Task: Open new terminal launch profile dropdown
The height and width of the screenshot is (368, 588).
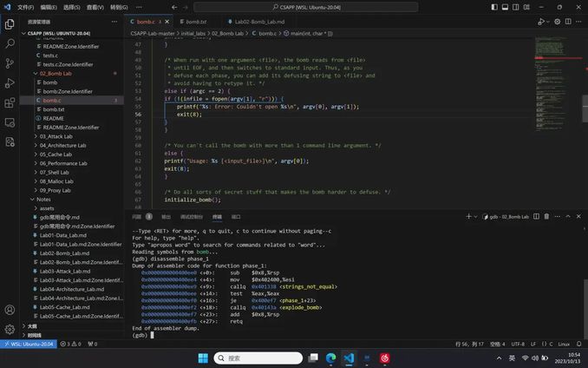Action: 475,216
